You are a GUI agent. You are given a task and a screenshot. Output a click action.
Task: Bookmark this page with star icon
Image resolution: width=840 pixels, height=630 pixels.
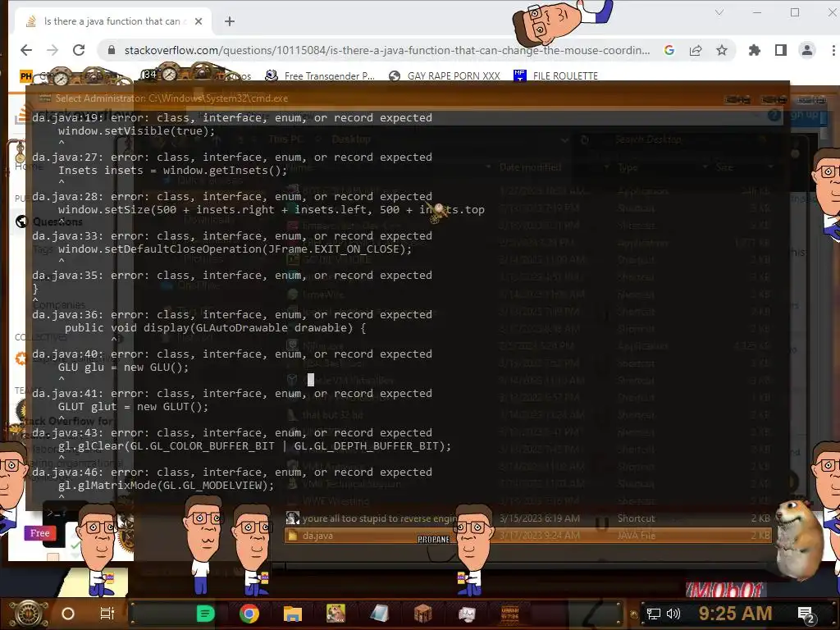point(722,50)
